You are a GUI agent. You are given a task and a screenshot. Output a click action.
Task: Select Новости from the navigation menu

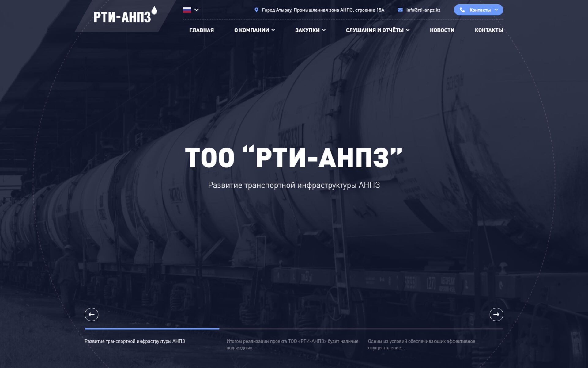pos(442,30)
